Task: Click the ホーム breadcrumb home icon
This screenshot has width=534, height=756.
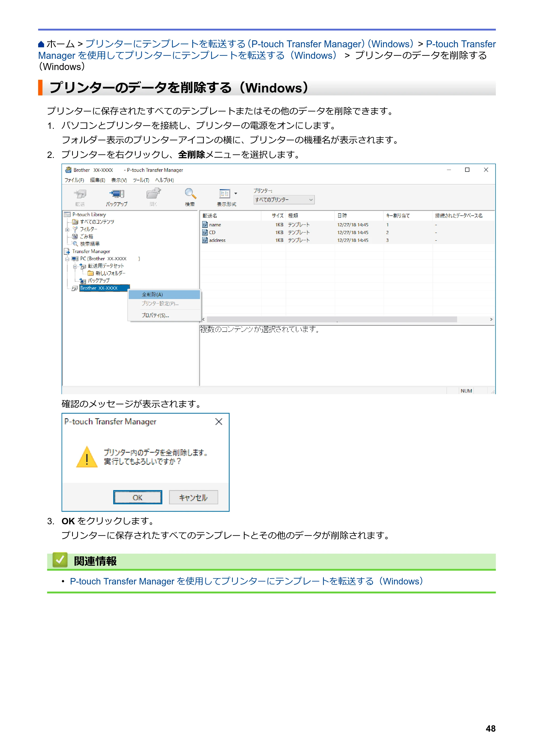Action: tap(41, 44)
